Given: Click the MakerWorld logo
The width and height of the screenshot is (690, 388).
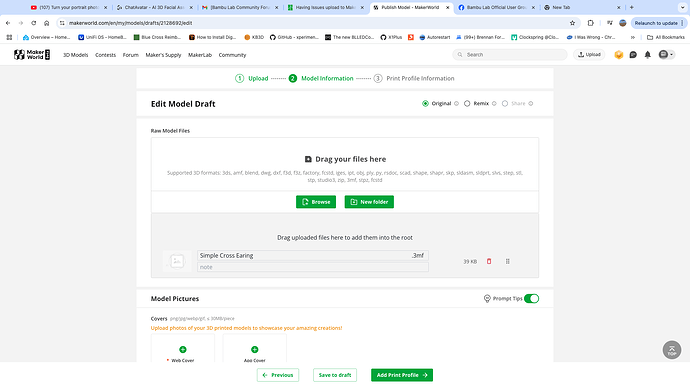Looking at the screenshot, I should pos(32,55).
